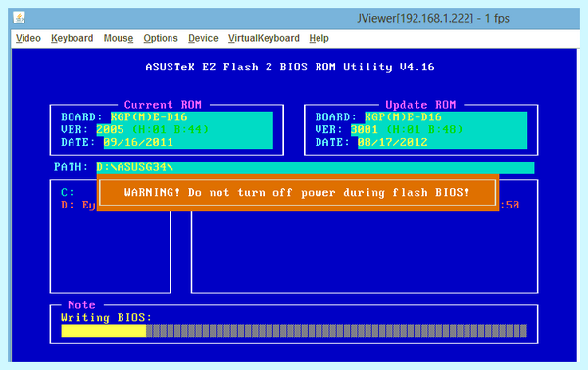Click Current ROM board name KGP(M)E-D16
The image size is (588, 370).
(149, 117)
